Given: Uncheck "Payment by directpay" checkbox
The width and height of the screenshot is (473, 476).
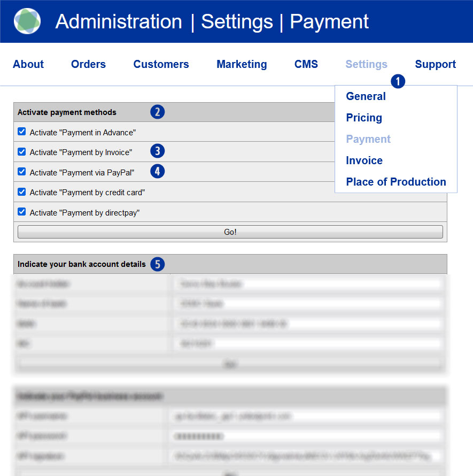Looking at the screenshot, I should pyautogui.click(x=22, y=212).
